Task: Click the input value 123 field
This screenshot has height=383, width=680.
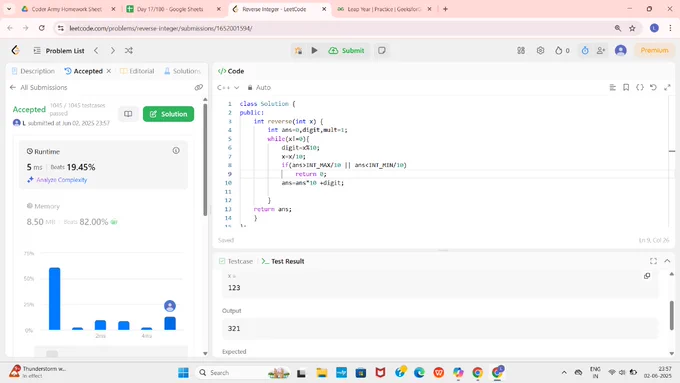Action: 440,288
